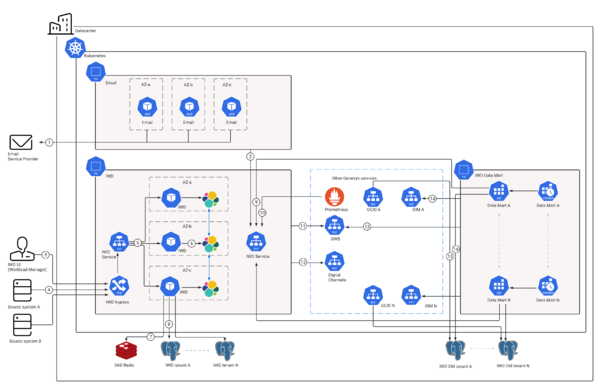Select the IWD tenant A PostgreSQL elephant
The image size is (600, 388).
point(171,351)
